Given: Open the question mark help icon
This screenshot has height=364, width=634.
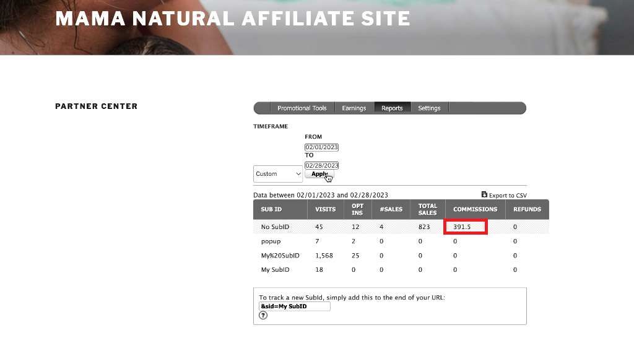Looking at the screenshot, I should point(263,316).
